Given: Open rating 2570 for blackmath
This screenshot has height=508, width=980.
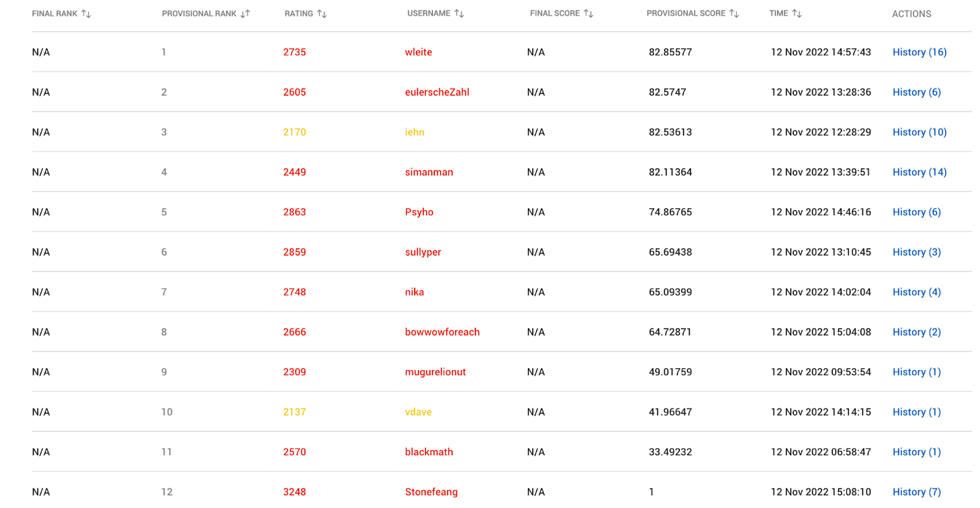Looking at the screenshot, I should click(295, 452).
